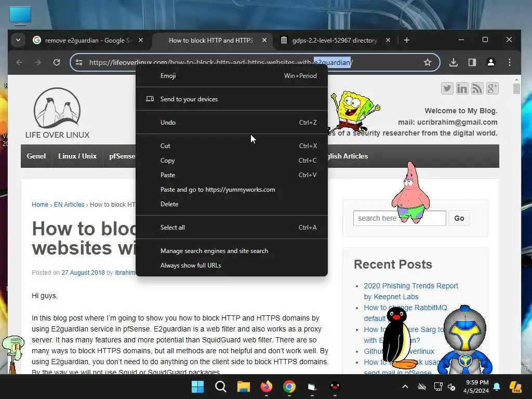Image resolution: width=532 pixels, height=399 pixels.
Task: Open the Chrome profile avatar icon
Action: [x=490, y=62]
